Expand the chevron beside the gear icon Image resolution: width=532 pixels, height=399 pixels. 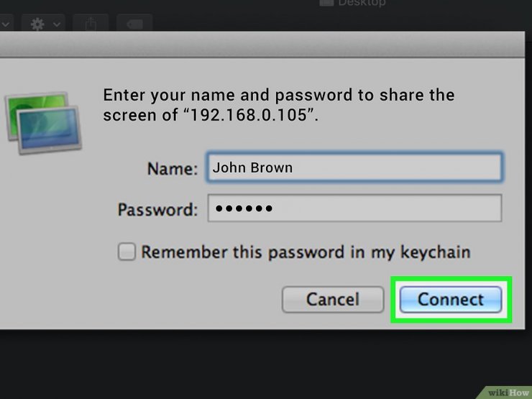tap(56, 24)
